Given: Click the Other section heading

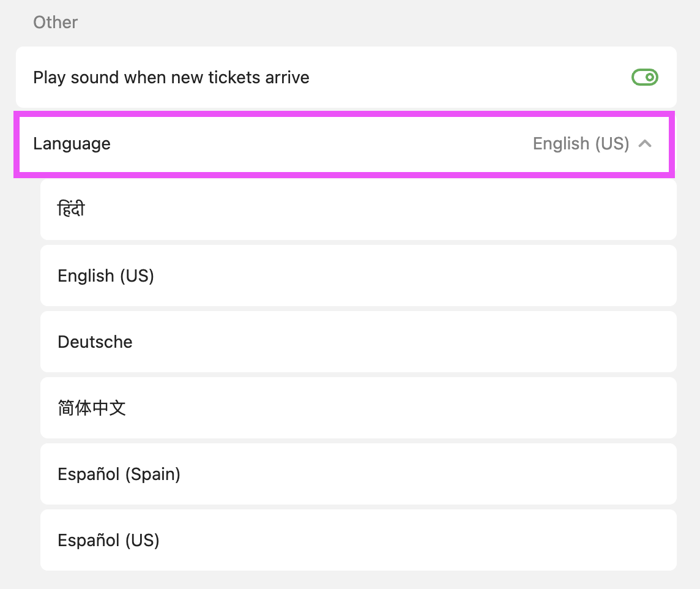Looking at the screenshot, I should point(55,23).
